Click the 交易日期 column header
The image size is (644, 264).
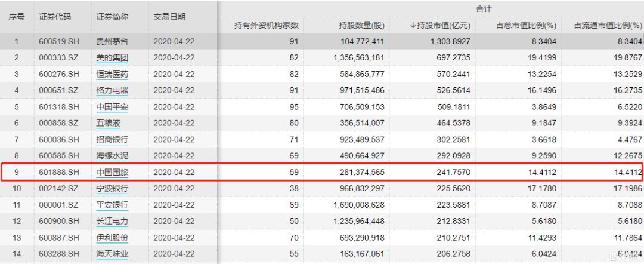[169, 17]
